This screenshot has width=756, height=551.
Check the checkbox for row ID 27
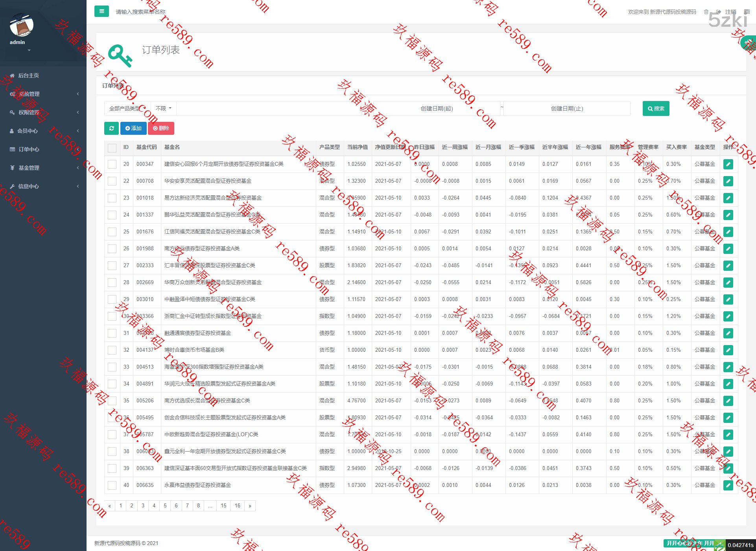[x=112, y=266]
